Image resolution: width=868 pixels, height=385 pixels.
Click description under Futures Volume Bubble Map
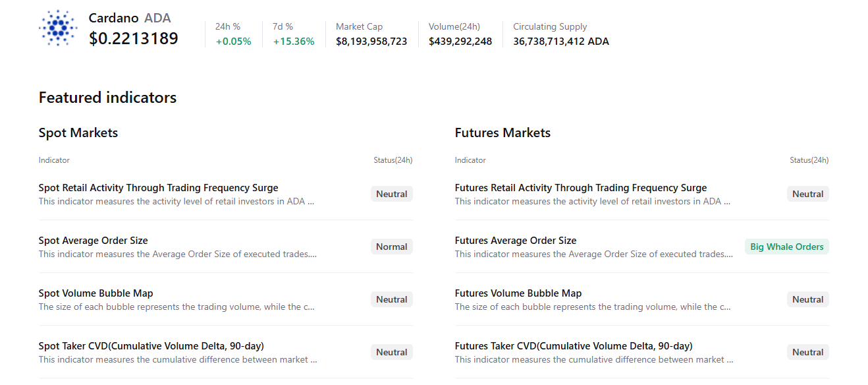click(593, 307)
